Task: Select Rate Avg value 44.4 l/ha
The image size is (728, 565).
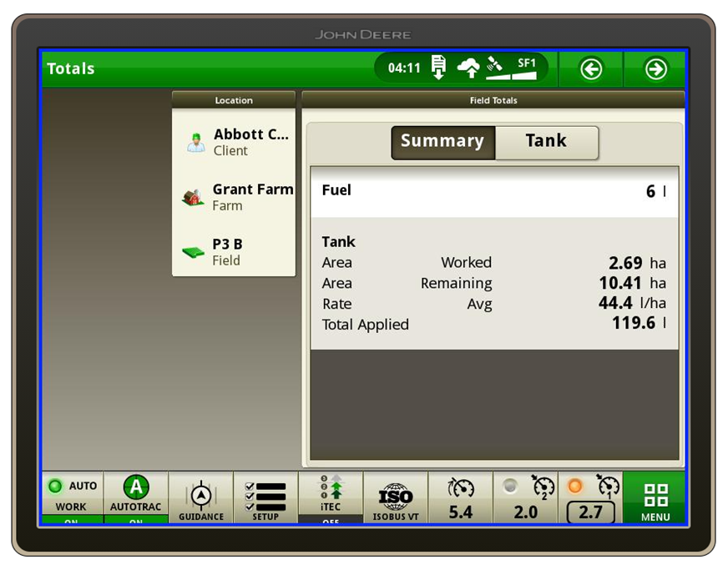Action: 632,303
